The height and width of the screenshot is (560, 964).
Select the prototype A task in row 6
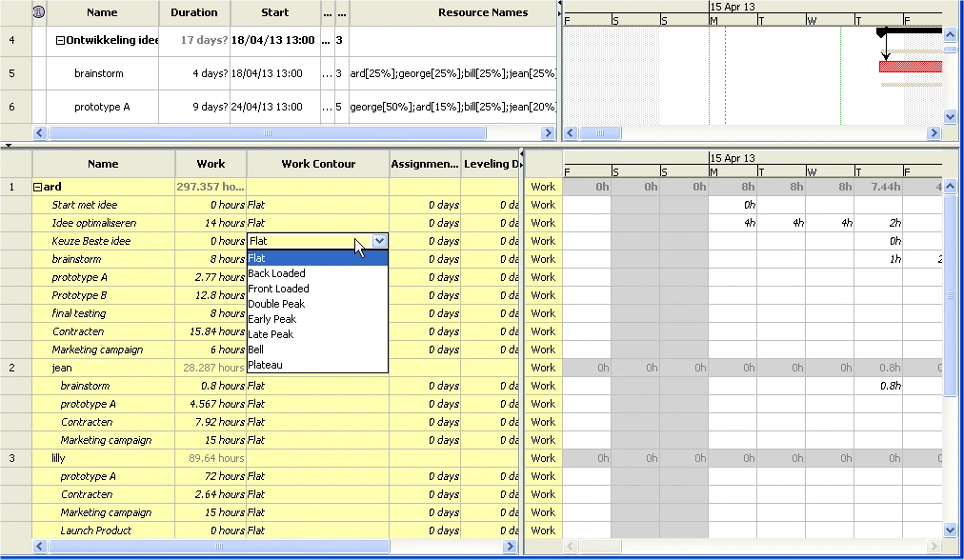click(x=103, y=107)
